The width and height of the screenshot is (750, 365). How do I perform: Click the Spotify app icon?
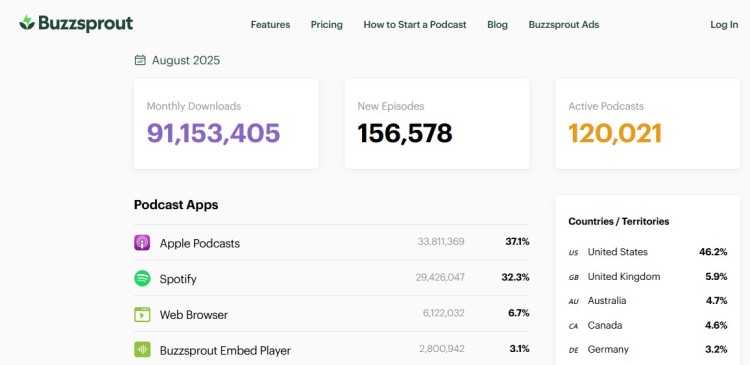pyautogui.click(x=142, y=278)
